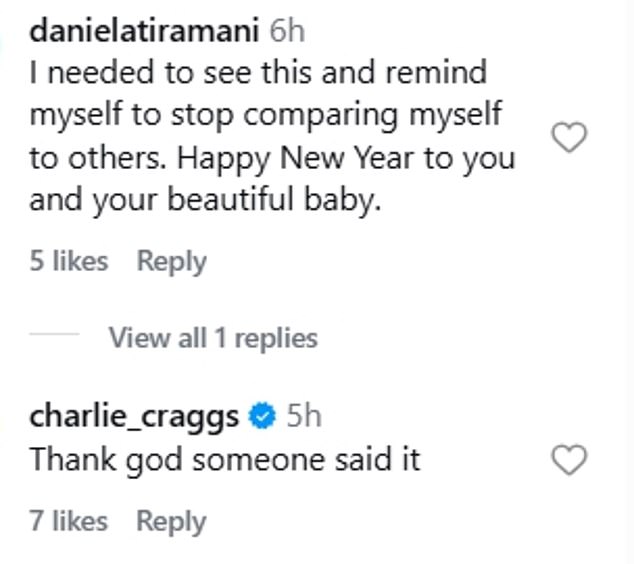Open charlie_craggs' profile via username

pos(134,416)
